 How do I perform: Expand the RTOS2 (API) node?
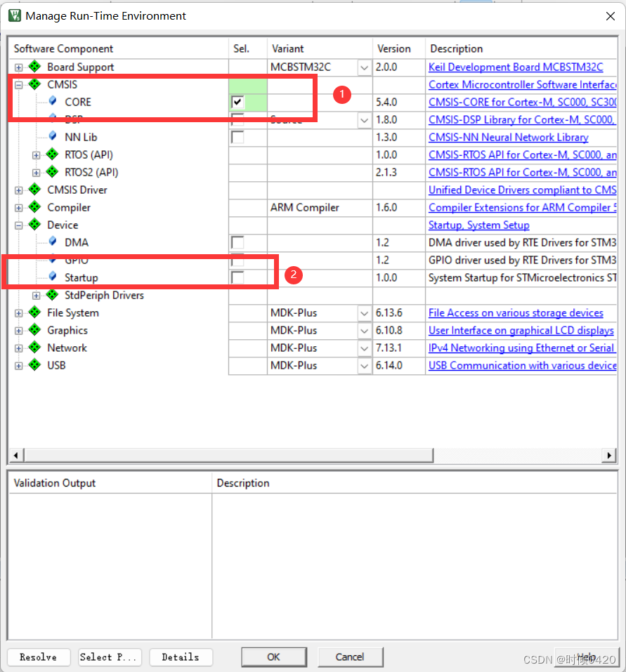coord(36,173)
